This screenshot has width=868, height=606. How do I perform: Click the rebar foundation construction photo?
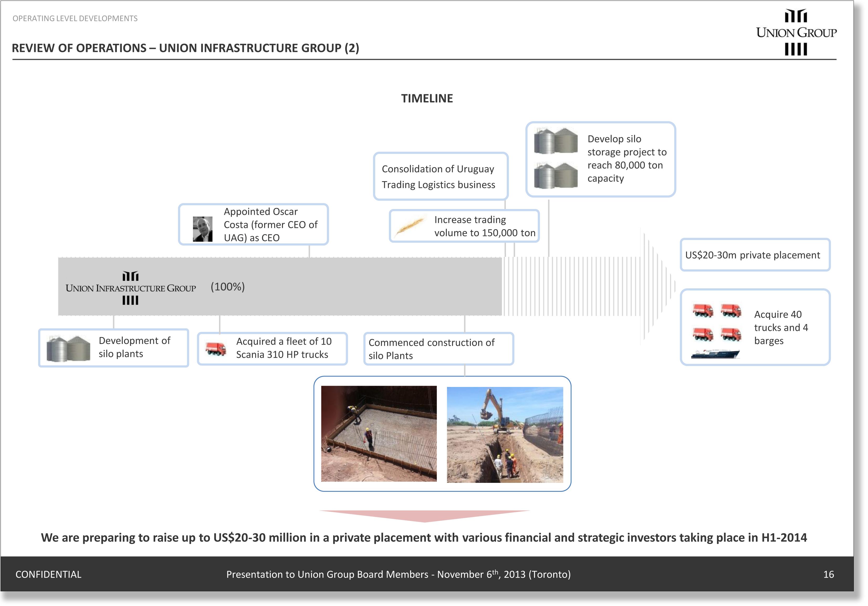(x=379, y=433)
